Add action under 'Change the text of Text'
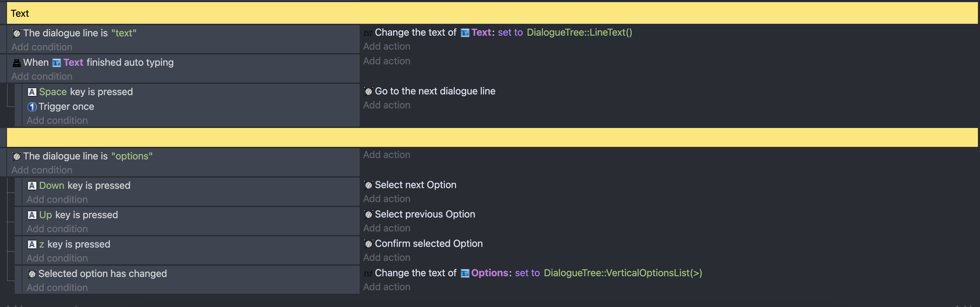 386,46
